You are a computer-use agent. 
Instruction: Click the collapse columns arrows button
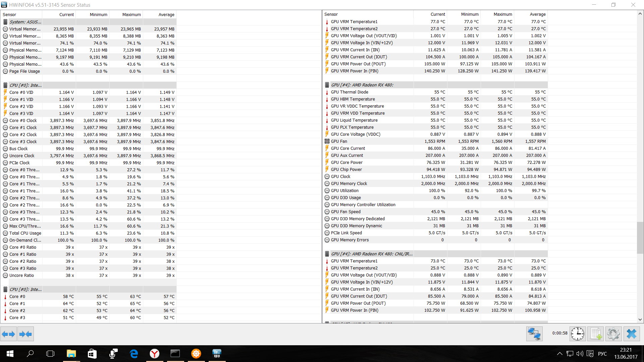[x=25, y=334]
